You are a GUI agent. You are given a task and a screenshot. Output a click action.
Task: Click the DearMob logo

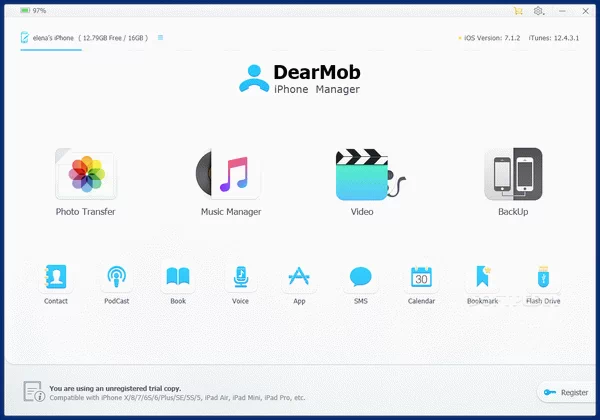[x=300, y=79]
